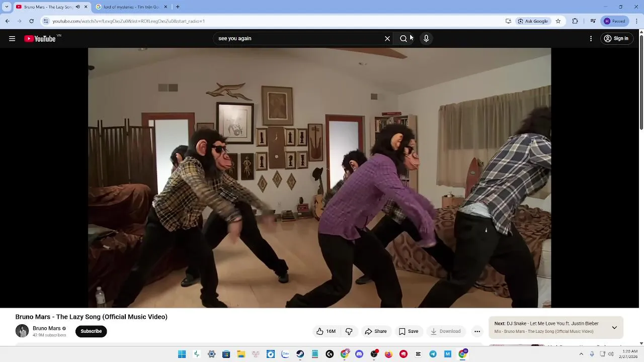This screenshot has height=362, width=644.
Task: Open media controls icon in Chrome toolbar
Action: click(x=593, y=21)
